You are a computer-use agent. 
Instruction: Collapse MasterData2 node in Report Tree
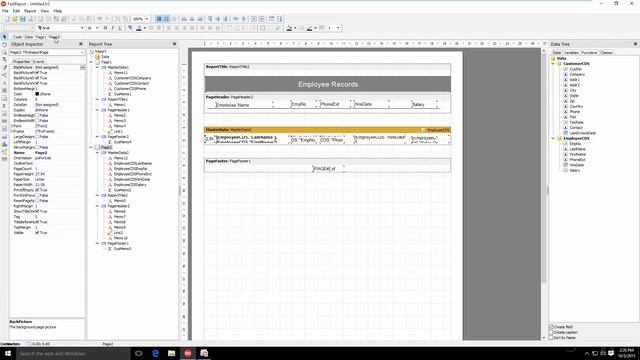click(98, 152)
